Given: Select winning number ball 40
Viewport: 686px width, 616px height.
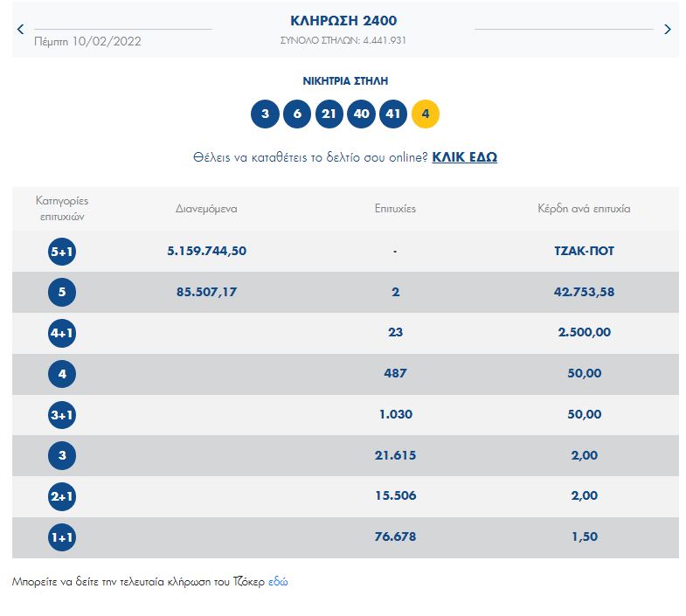Looking at the screenshot, I should click(x=361, y=114).
